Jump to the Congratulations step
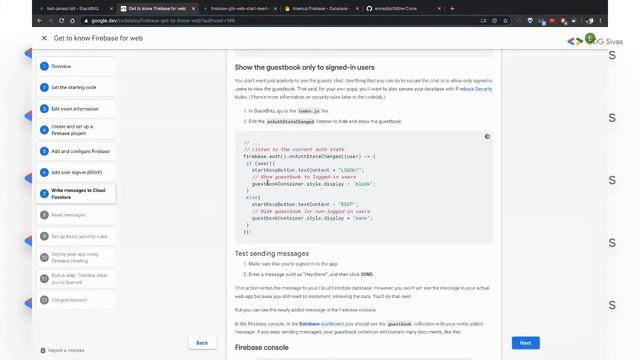This screenshot has height=360, width=640. click(x=76, y=300)
